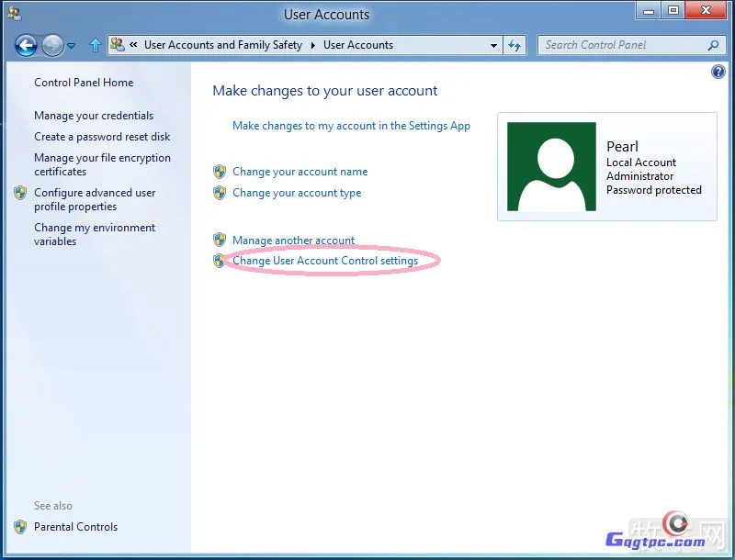Click in the Search Control Panel field
This screenshot has height=560, width=735.
point(621,45)
